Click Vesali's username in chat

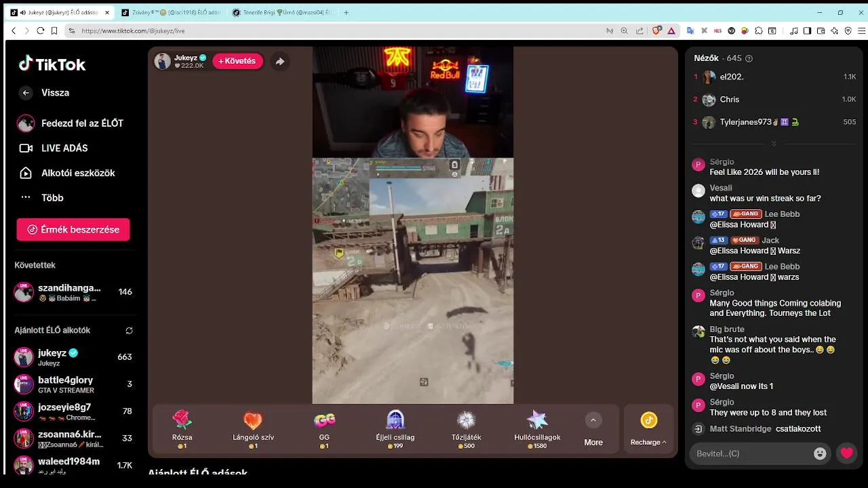721,188
